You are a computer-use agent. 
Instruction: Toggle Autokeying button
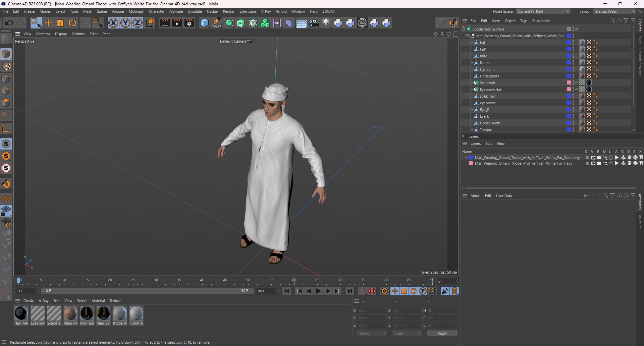372,291
